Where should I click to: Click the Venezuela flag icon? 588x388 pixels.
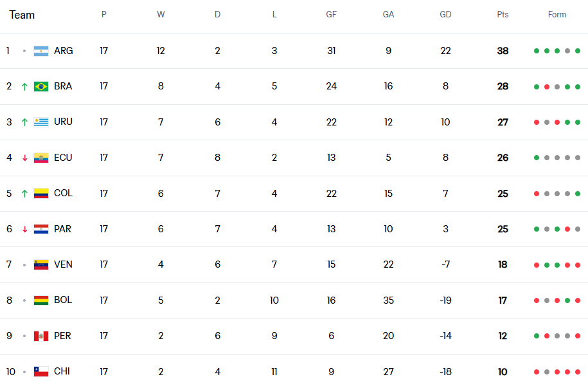point(41,264)
